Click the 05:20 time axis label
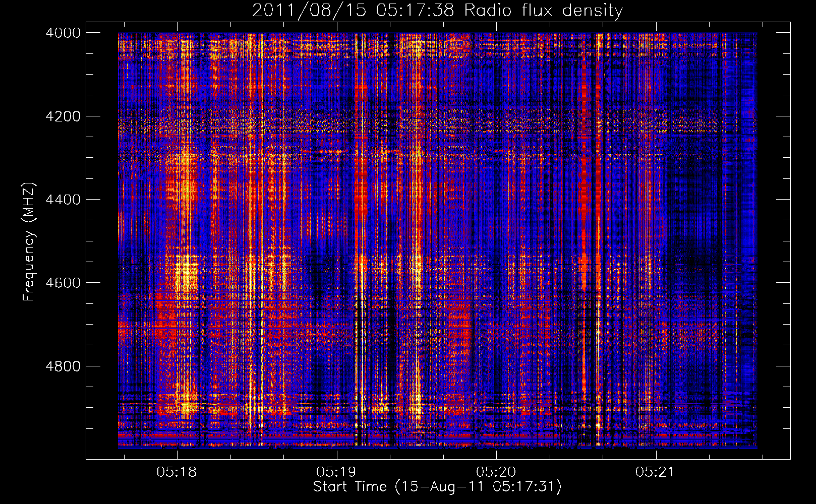This screenshot has height=504, width=816. click(496, 472)
